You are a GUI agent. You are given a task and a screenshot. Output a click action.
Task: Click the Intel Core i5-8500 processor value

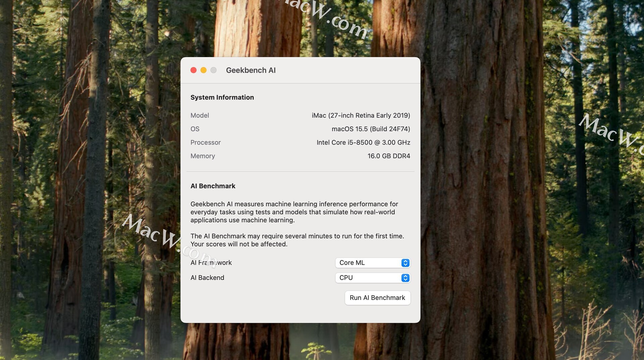tap(364, 142)
